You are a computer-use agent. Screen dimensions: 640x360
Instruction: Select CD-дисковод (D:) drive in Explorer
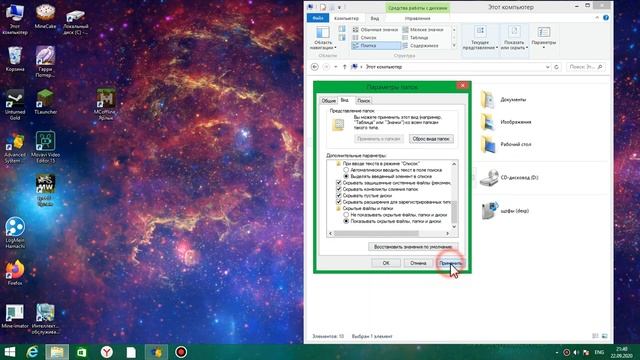[x=509, y=178]
